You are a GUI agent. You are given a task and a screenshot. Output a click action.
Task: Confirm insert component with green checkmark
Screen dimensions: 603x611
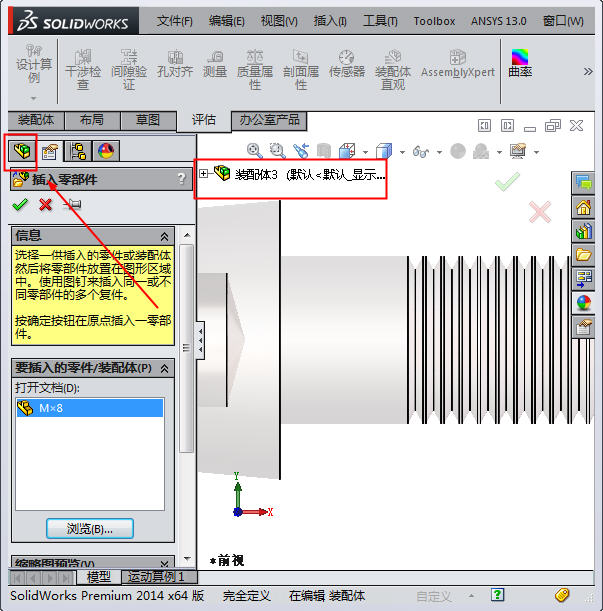(x=19, y=205)
